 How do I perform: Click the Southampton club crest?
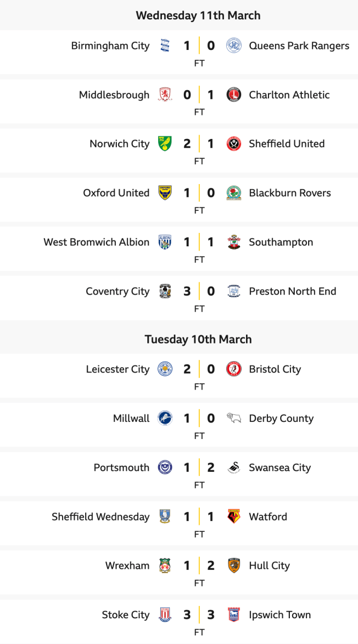tap(234, 242)
